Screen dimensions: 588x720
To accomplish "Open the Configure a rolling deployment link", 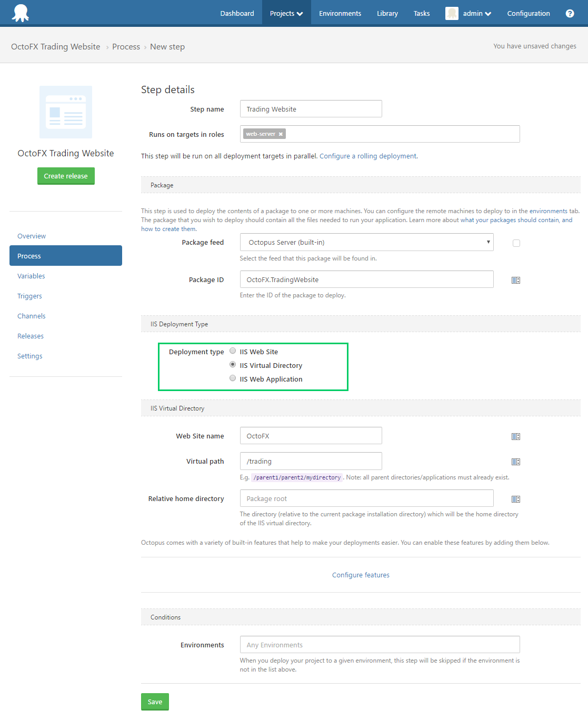I will pos(367,156).
